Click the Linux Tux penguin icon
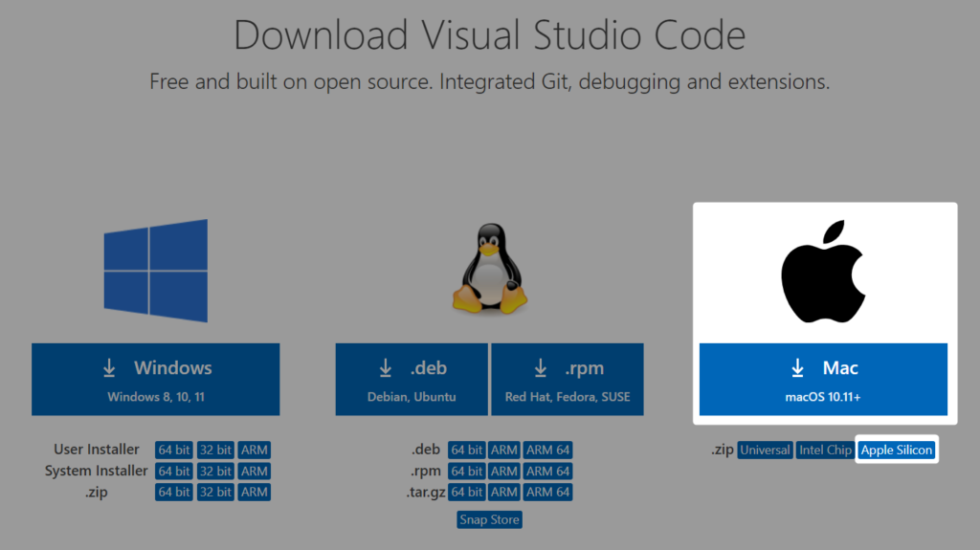 click(x=490, y=268)
